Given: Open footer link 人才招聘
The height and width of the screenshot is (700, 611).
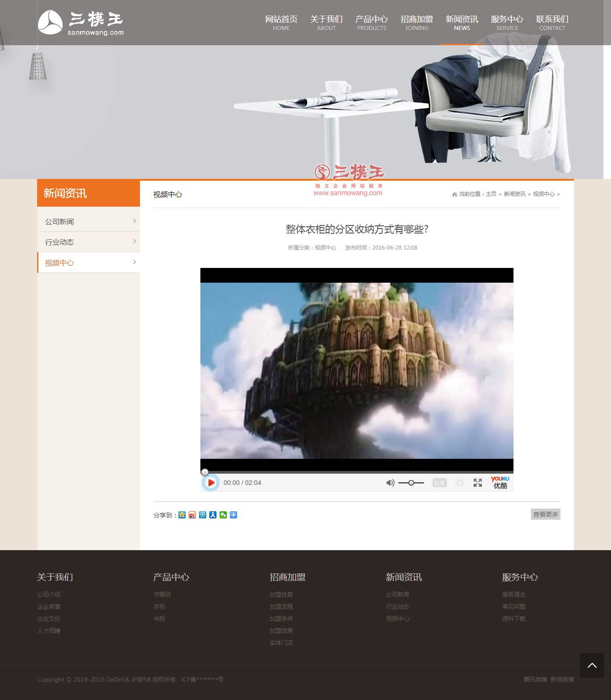Looking at the screenshot, I should click(x=49, y=631).
